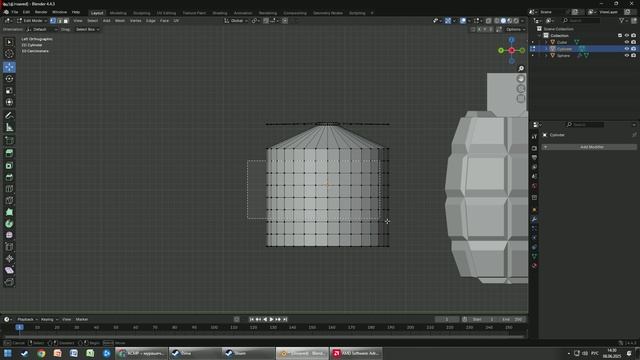
Task: Open the Select Box drag dropdown
Action: tap(87, 29)
